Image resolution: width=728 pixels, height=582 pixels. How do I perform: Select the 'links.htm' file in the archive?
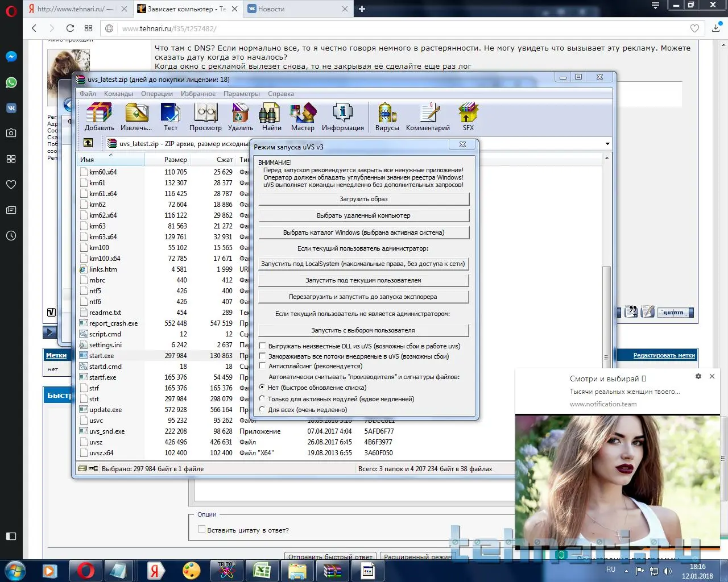103,269
